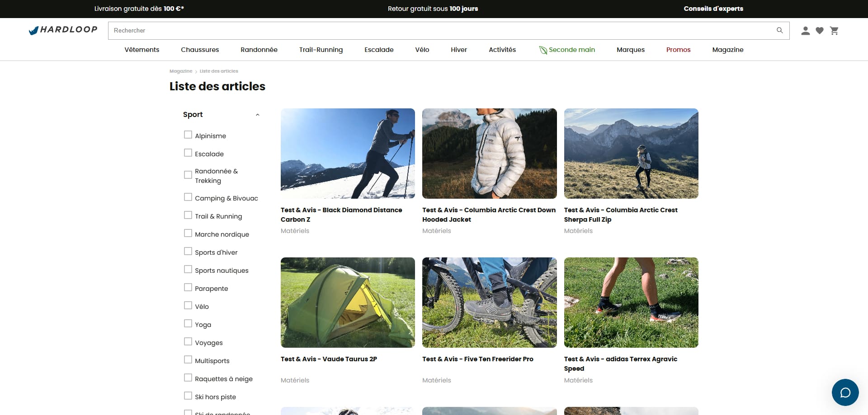Viewport: 868px width, 415px height.
Task: Click the Retour gratuit sous 100 jours text
Action: (x=433, y=9)
